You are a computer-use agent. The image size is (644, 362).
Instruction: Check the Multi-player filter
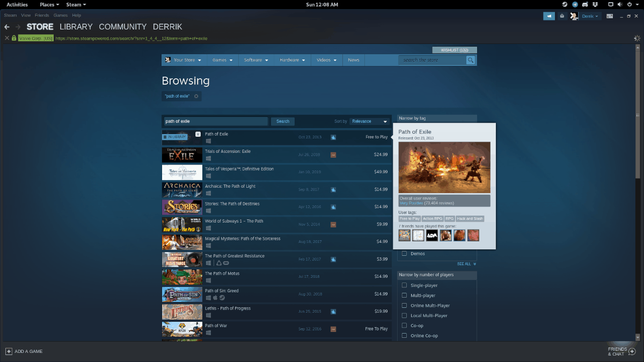(405, 295)
